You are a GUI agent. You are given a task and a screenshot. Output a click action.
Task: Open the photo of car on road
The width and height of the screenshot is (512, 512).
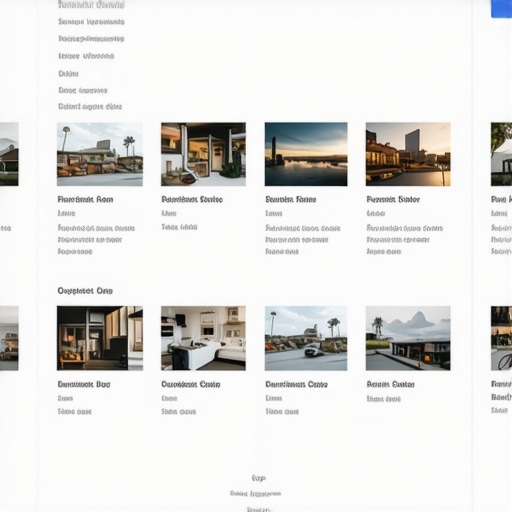point(306,338)
